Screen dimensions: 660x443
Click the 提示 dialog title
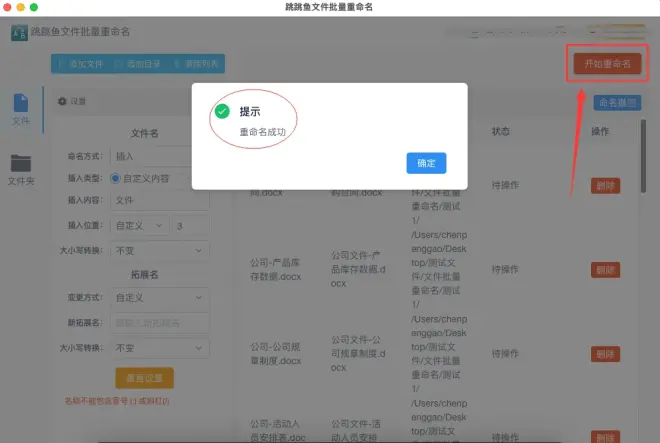(250, 112)
